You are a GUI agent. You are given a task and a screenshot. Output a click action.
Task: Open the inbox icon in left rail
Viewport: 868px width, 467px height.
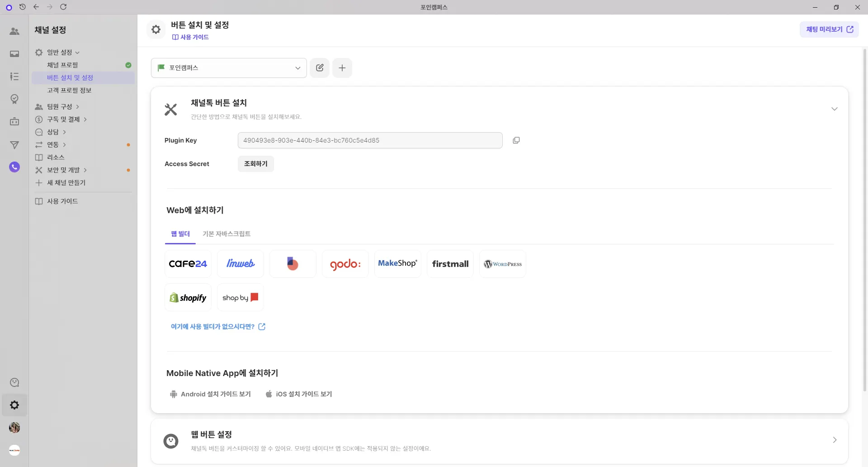click(x=14, y=54)
